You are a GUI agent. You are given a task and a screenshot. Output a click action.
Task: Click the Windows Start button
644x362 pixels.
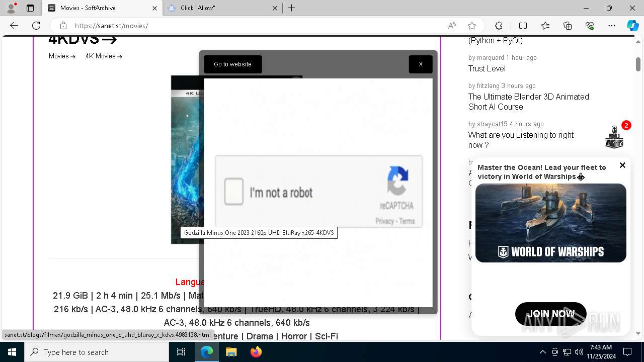12,352
